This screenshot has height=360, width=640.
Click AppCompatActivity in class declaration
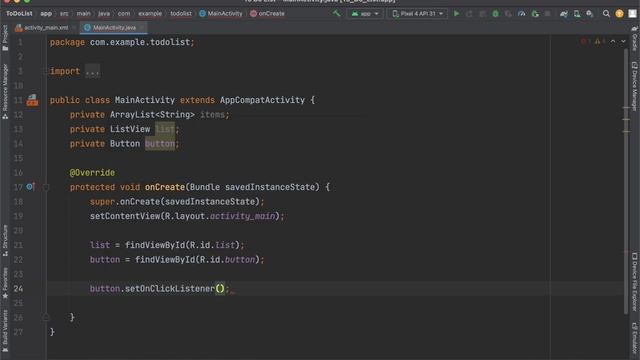point(262,100)
